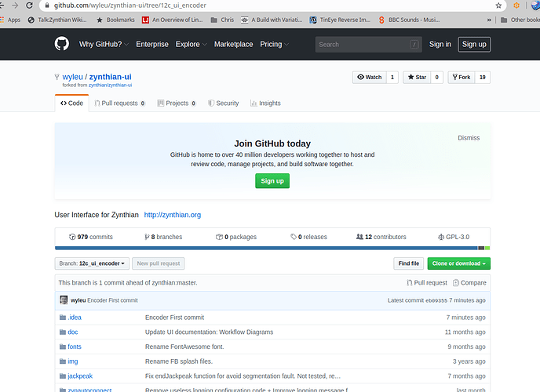The height and width of the screenshot is (392, 540).
Task: Open the stargazers count 0
Action: point(436,78)
